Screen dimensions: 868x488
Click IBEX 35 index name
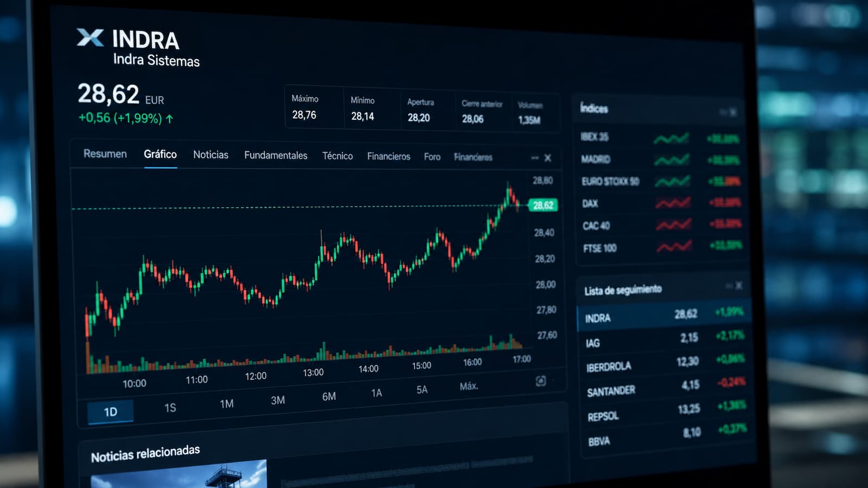click(x=595, y=137)
